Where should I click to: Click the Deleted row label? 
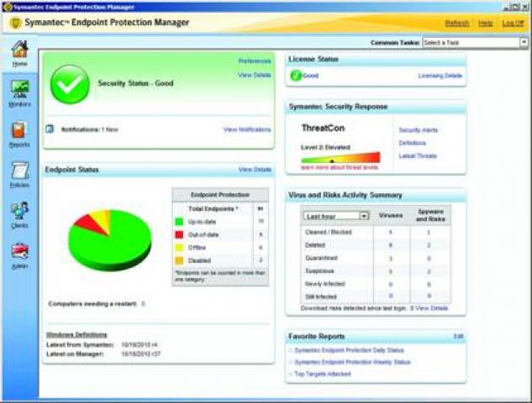pyautogui.click(x=315, y=245)
